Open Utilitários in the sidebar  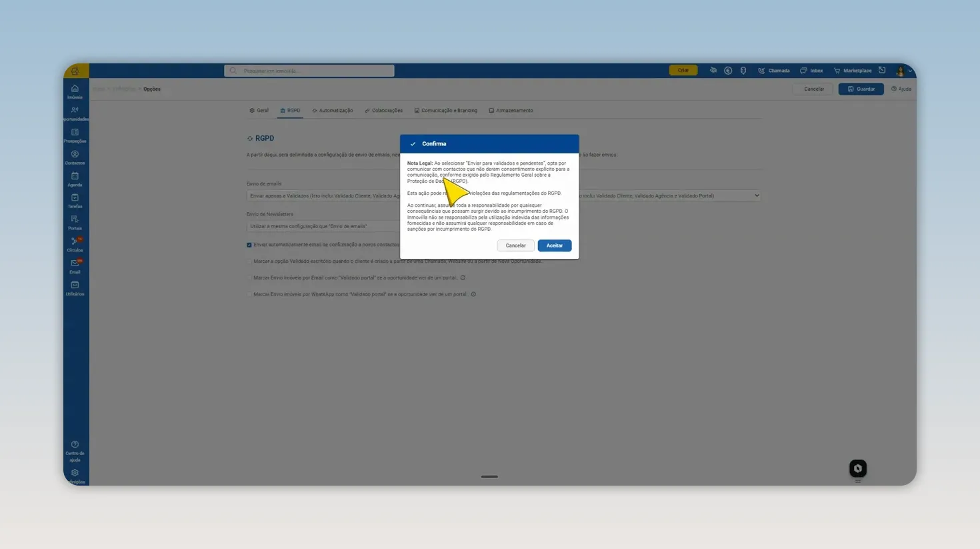[75, 288]
